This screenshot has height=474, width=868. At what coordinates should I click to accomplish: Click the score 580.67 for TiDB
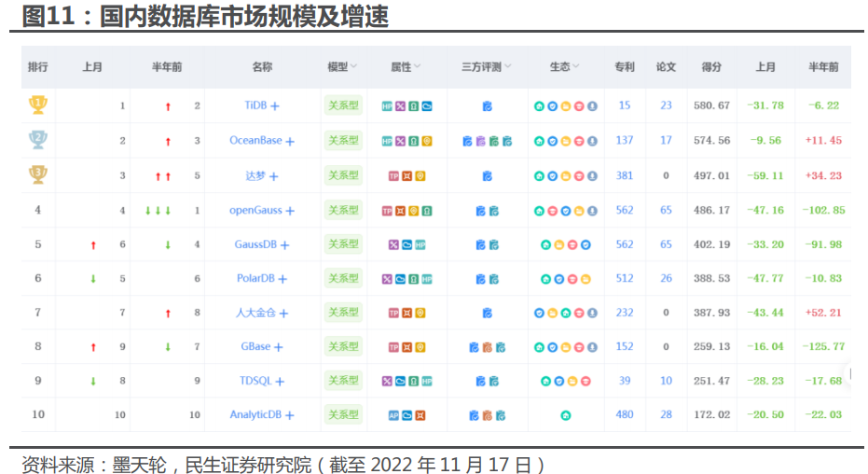712,105
